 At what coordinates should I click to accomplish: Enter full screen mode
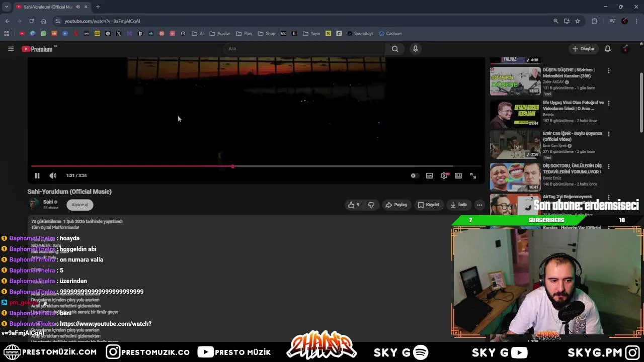pos(473,175)
